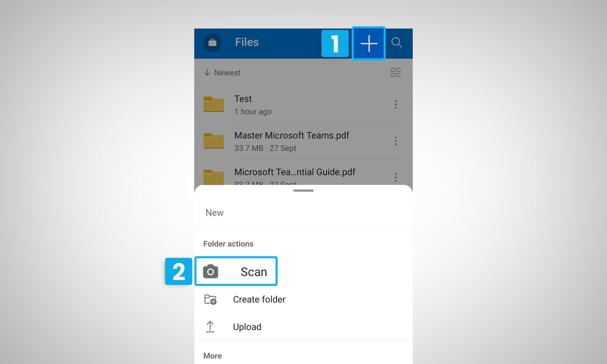Click the More section label
The width and height of the screenshot is (607, 364).
212,356
